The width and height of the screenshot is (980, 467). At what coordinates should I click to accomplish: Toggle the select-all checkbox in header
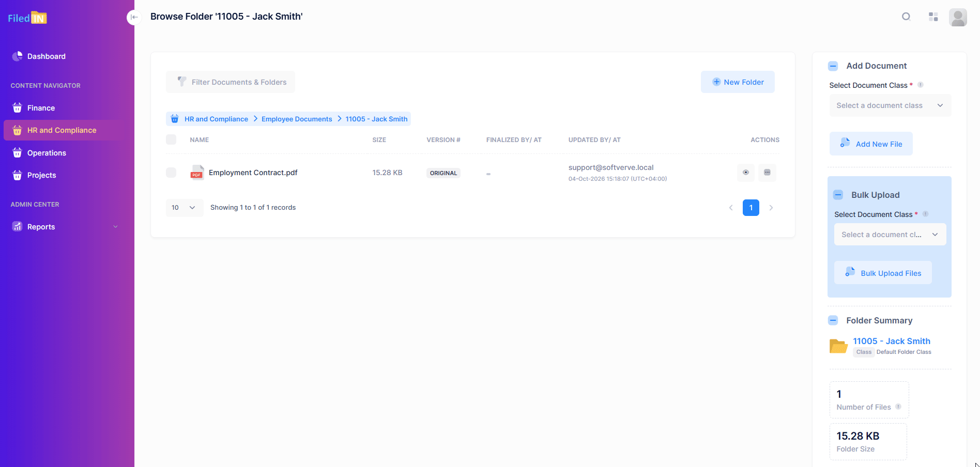click(171, 139)
